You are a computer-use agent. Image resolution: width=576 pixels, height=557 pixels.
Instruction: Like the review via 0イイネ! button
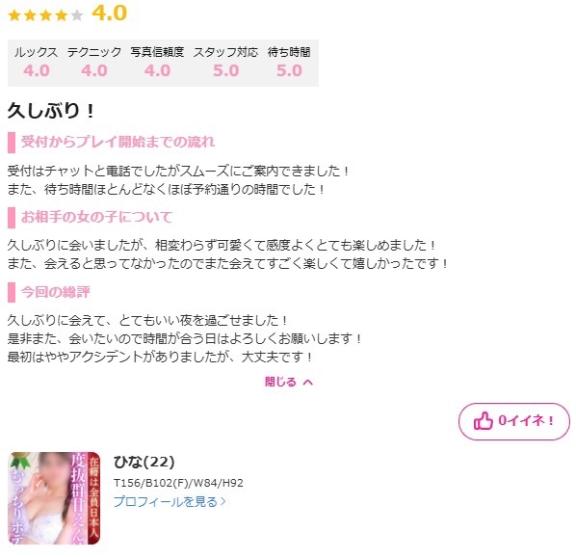[514, 421]
